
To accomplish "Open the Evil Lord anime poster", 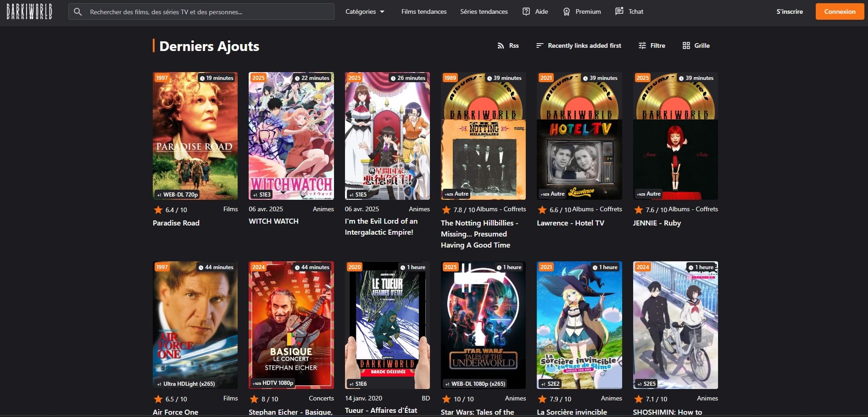I will (x=387, y=136).
